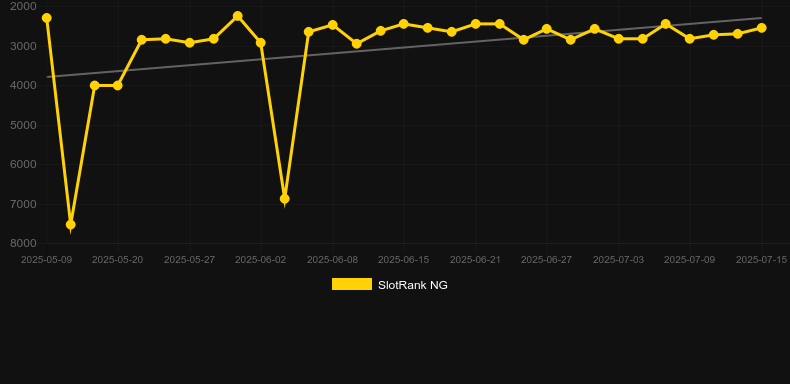The height and width of the screenshot is (384, 790).
Task: Select the data point above 2025-05-27
Action: [189, 43]
